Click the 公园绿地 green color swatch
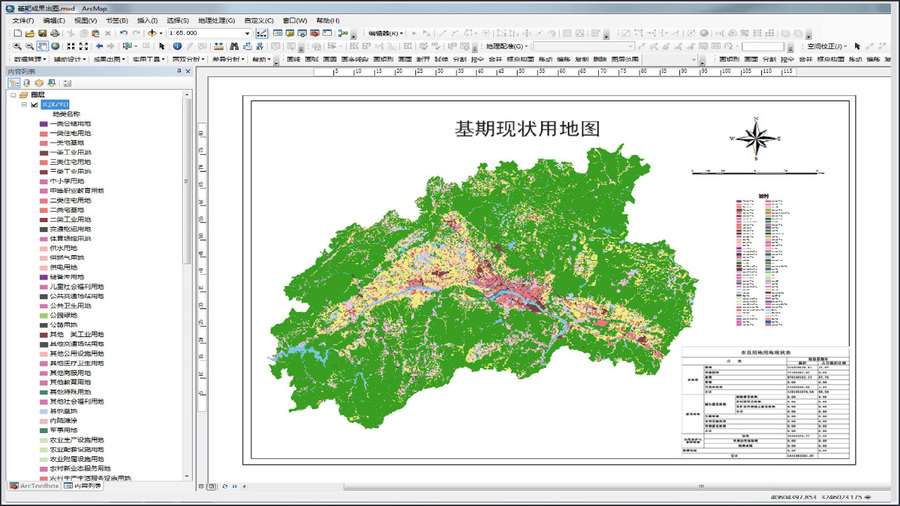The image size is (900, 506). point(44,316)
